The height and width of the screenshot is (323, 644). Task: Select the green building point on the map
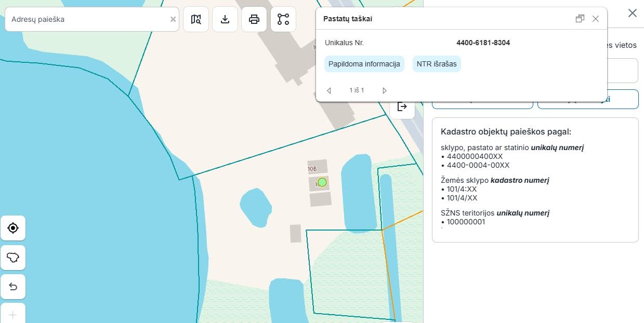(322, 182)
